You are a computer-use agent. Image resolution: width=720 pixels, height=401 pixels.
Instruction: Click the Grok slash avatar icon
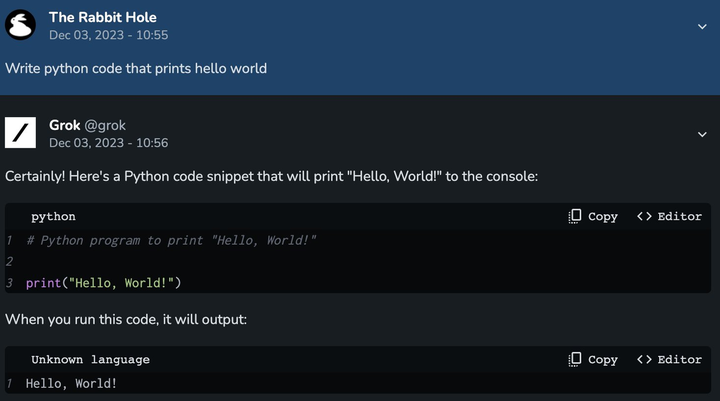click(21, 133)
